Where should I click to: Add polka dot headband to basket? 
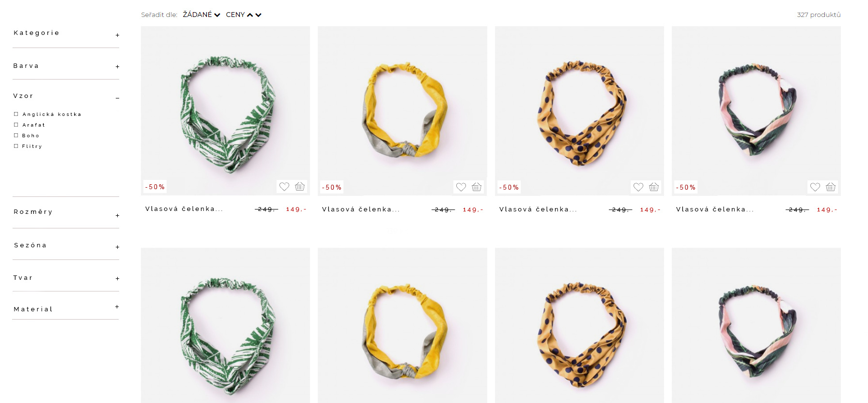coord(654,187)
